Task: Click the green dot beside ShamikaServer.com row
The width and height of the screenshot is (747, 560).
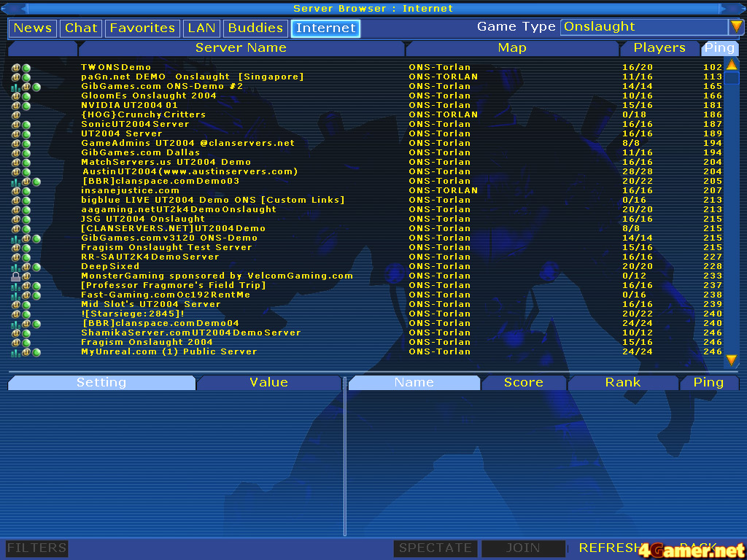Action: 26,333
